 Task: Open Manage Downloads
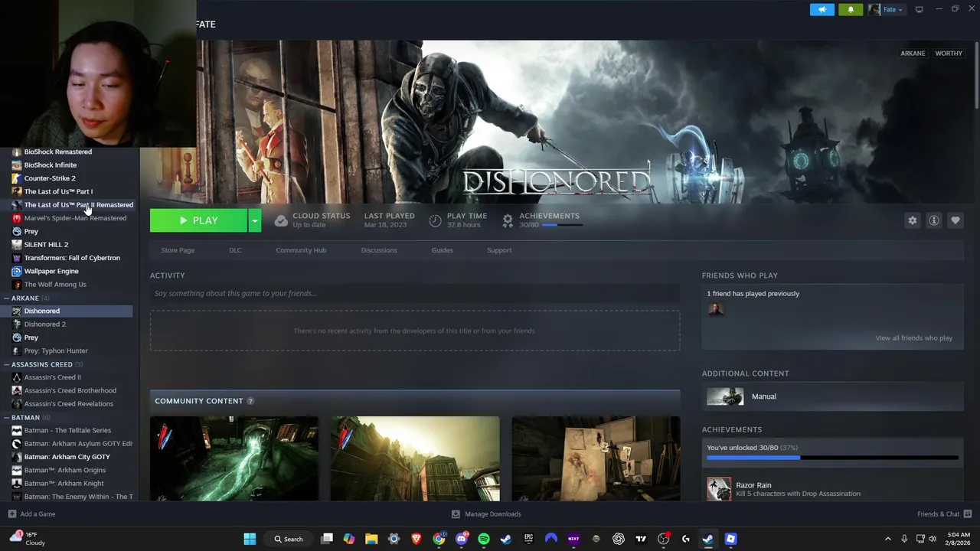click(x=486, y=514)
